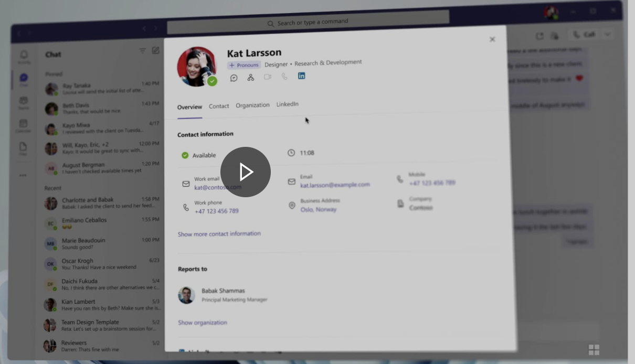This screenshot has width=635, height=364.
Task: Click the organization chart icon in profile header
Action: click(x=251, y=77)
